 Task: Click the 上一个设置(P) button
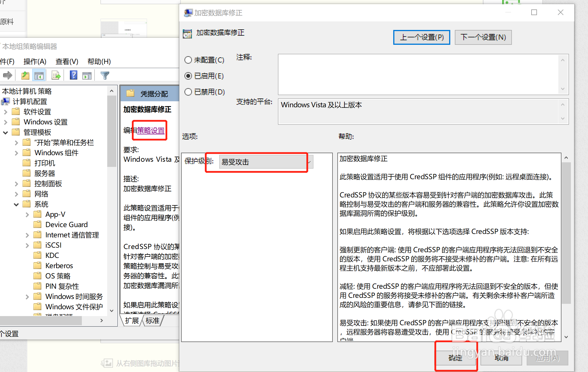pos(421,37)
